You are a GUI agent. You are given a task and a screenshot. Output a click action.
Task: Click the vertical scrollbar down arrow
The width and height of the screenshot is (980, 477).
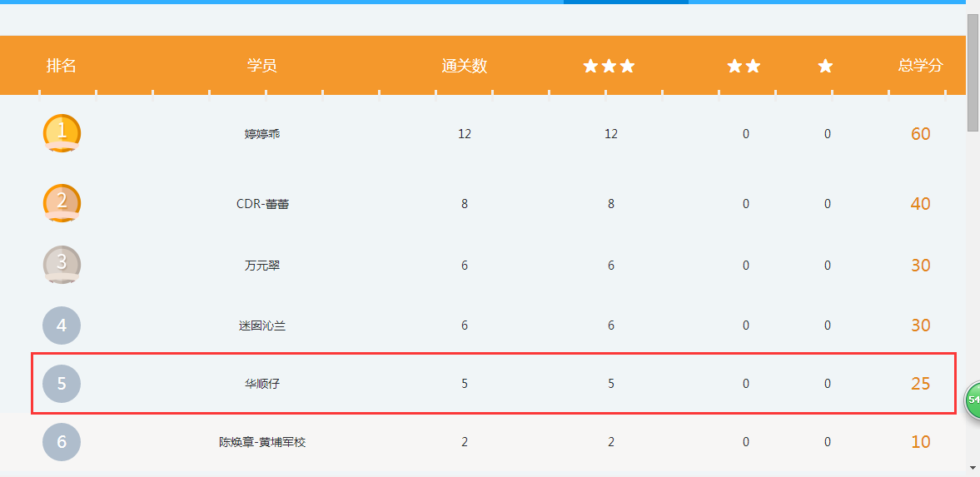[973, 468]
